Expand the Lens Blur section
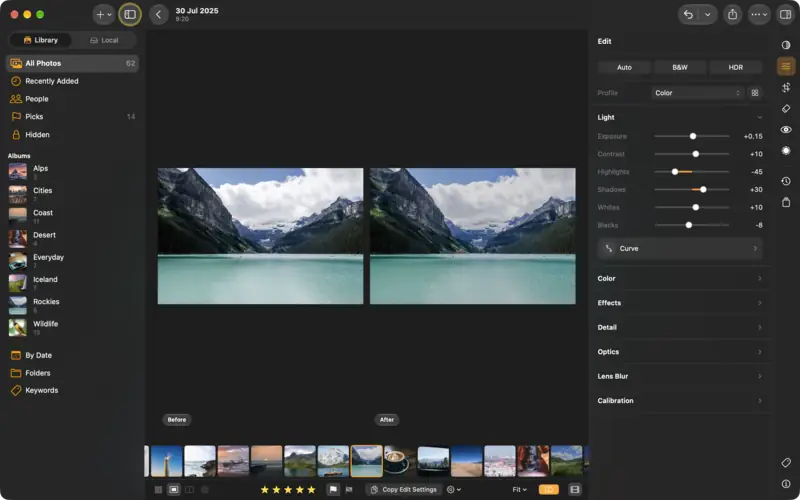800x500 pixels. pos(680,377)
